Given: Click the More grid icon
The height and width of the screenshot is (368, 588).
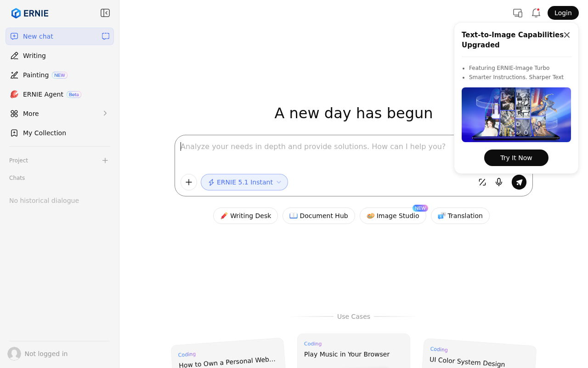Looking at the screenshot, I should (x=14, y=114).
